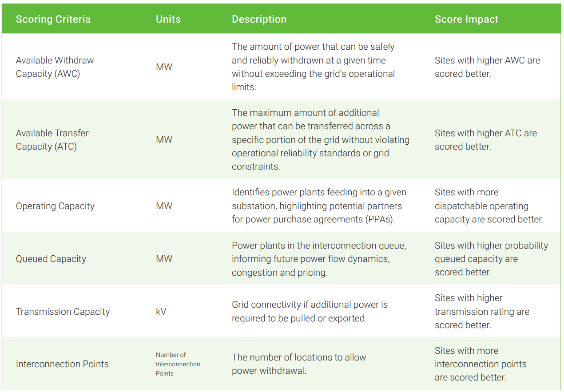The height and width of the screenshot is (392, 564).
Task: Click the Units column header
Action: click(168, 20)
